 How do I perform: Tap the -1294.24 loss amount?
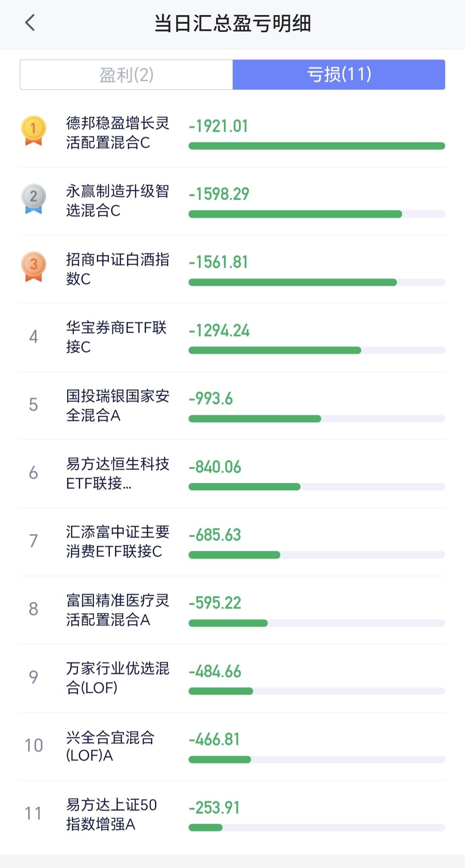coord(219,331)
